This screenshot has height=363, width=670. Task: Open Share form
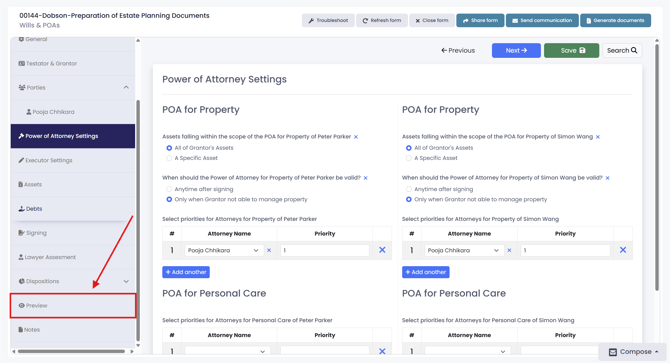click(480, 20)
